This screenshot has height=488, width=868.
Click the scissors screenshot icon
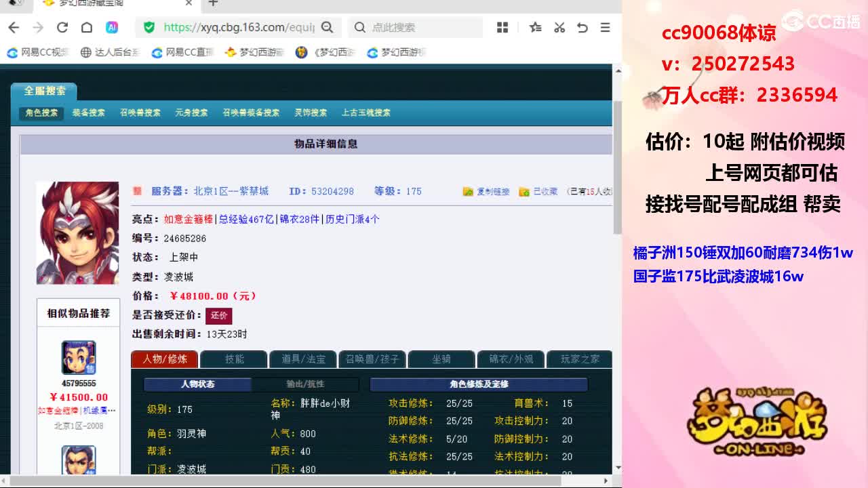click(x=559, y=27)
